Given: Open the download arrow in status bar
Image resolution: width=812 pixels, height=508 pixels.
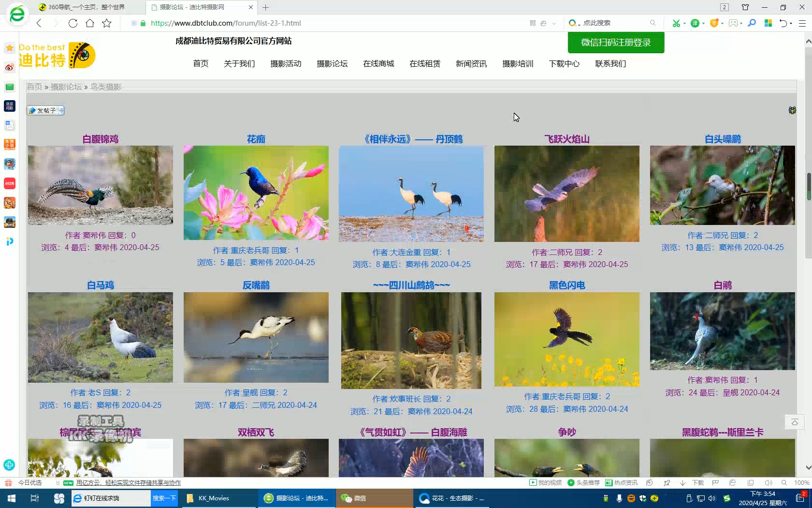Looking at the screenshot, I should pos(682,483).
